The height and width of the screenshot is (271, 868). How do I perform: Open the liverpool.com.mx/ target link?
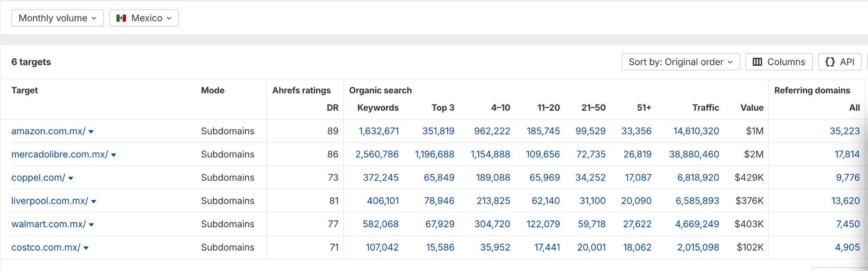[50, 201]
